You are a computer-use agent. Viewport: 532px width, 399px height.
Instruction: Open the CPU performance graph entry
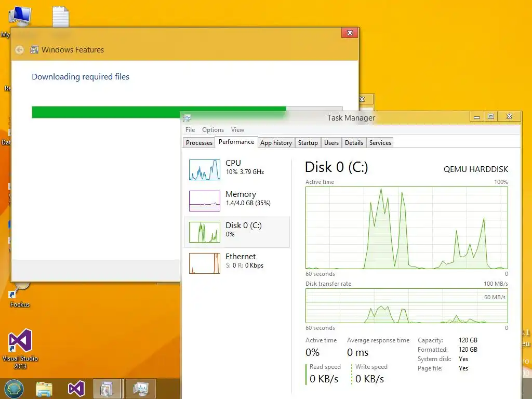237,170
